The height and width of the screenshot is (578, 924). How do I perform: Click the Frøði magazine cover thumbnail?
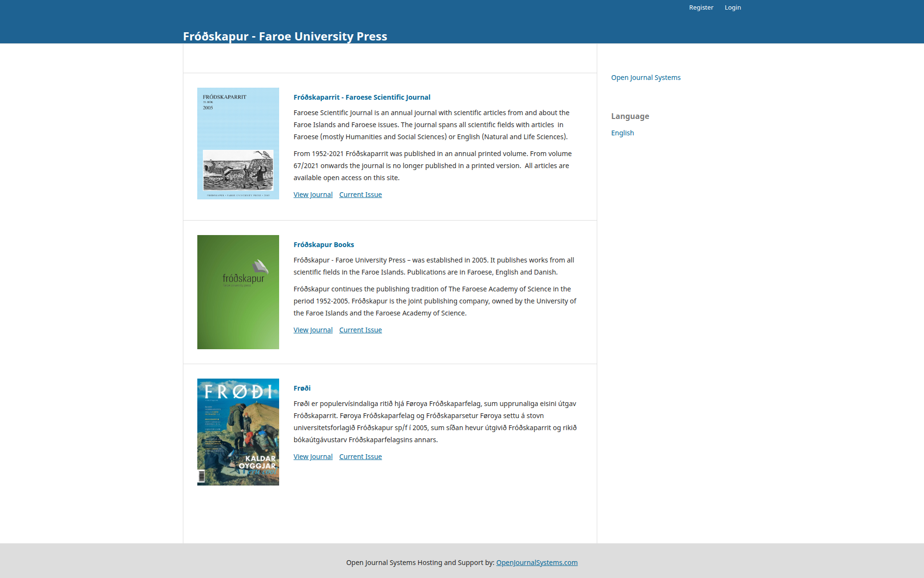[x=238, y=432]
